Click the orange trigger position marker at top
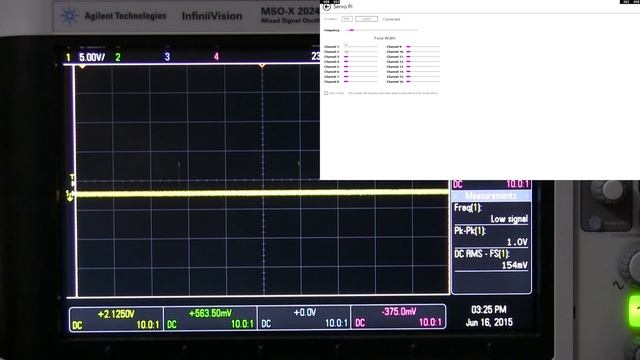The width and height of the screenshot is (640, 360). coord(262,65)
